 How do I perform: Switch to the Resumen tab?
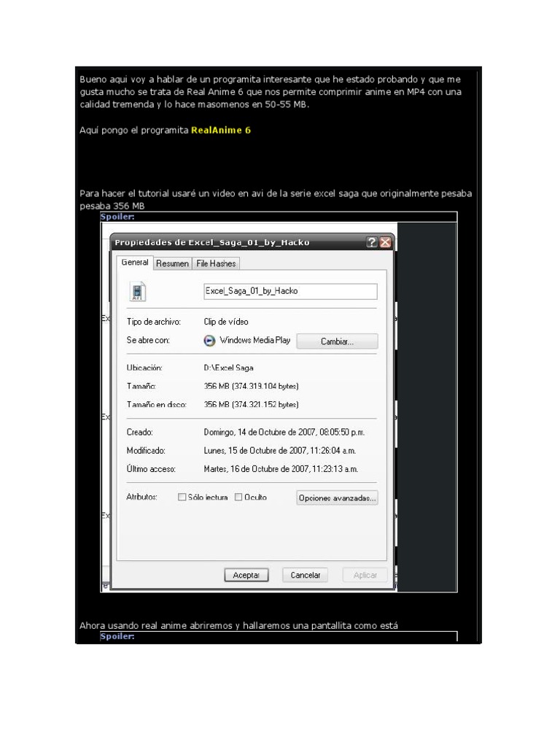click(x=172, y=263)
